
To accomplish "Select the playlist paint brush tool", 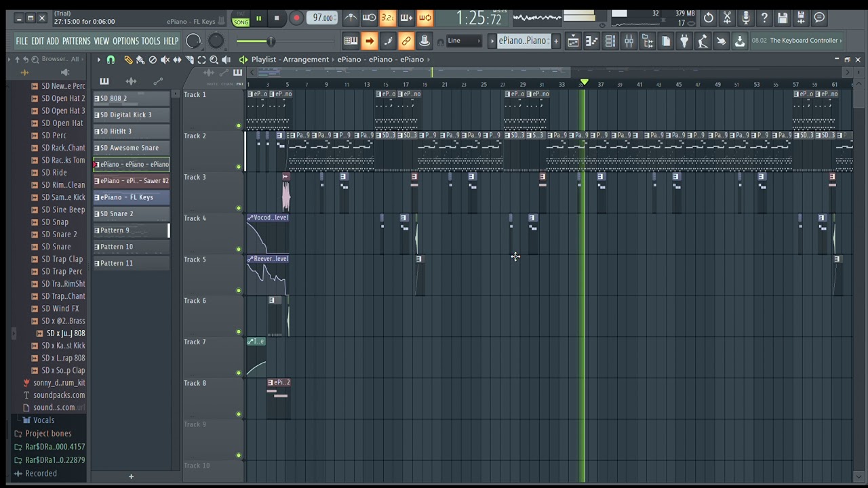I will click(x=140, y=60).
